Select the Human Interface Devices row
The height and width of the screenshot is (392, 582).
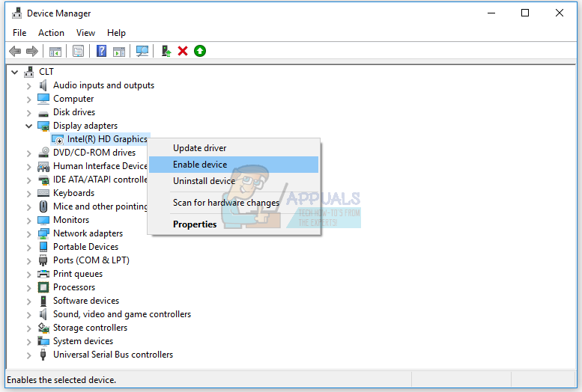click(100, 166)
